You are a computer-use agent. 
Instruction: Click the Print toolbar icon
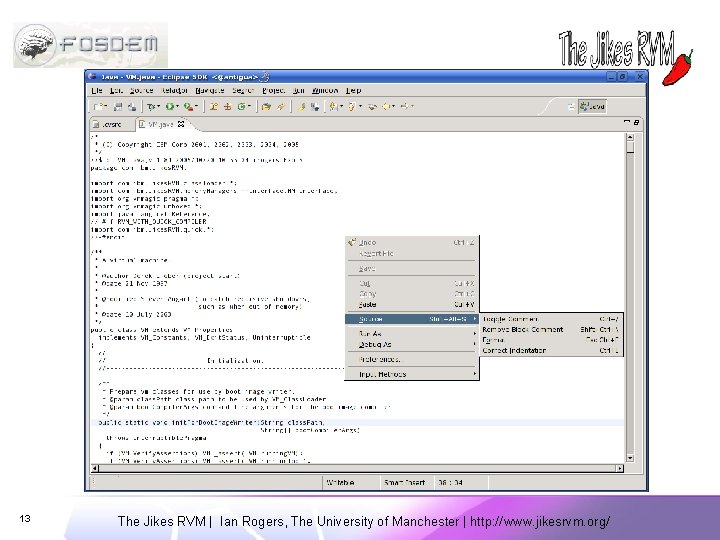[x=132, y=107]
